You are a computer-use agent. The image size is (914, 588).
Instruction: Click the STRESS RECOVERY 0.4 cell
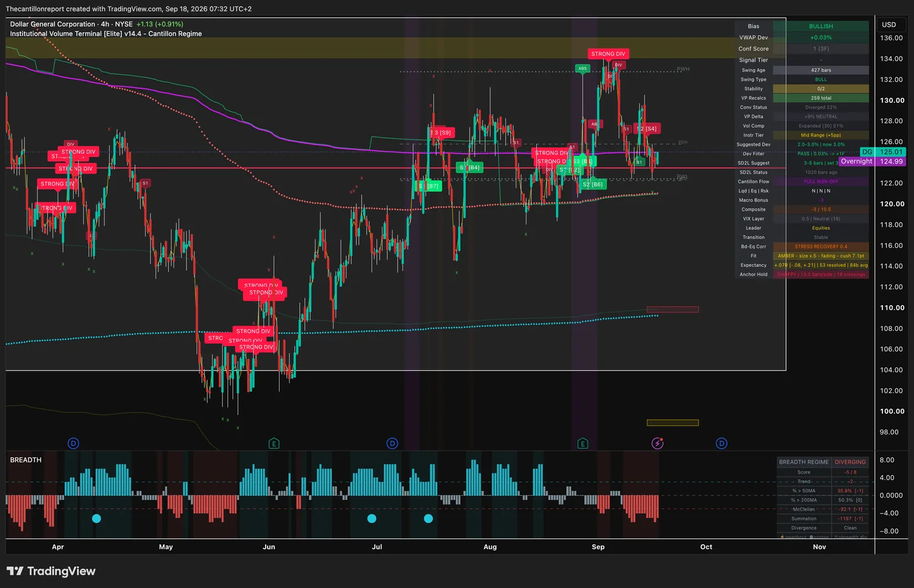pos(821,247)
